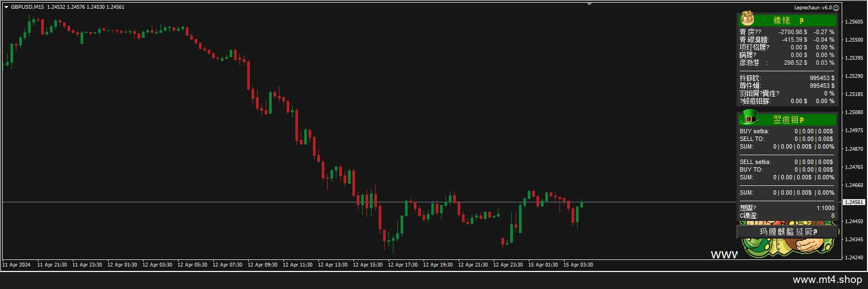This screenshot has width=868, height=289.
Task: Click the SELL TO label
Action: [x=751, y=139]
